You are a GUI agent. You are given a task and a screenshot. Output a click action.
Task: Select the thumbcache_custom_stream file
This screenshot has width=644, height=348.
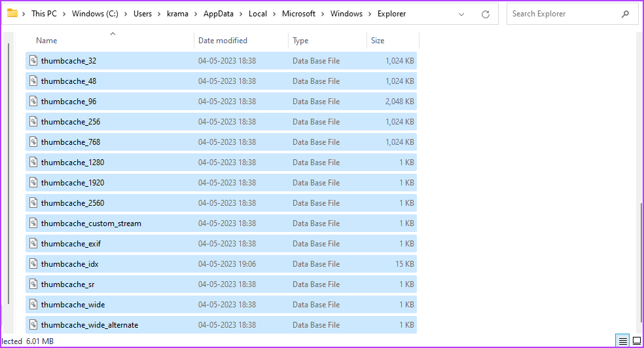pos(221,223)
